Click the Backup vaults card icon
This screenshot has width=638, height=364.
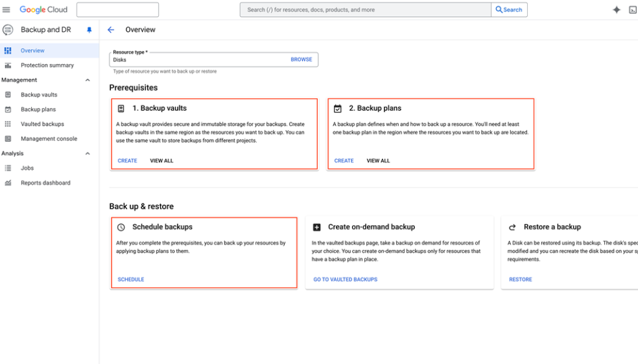[121, 108]
